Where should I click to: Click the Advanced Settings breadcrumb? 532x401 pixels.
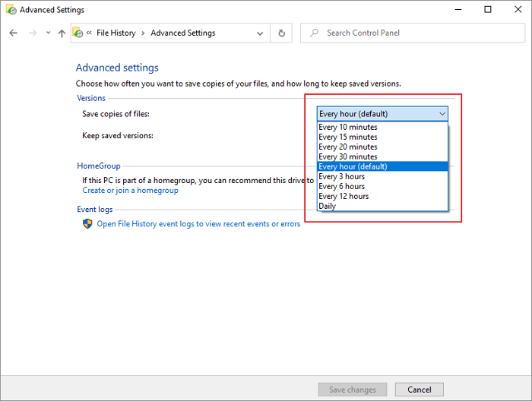pyautogui.click(x=182, y=33)
